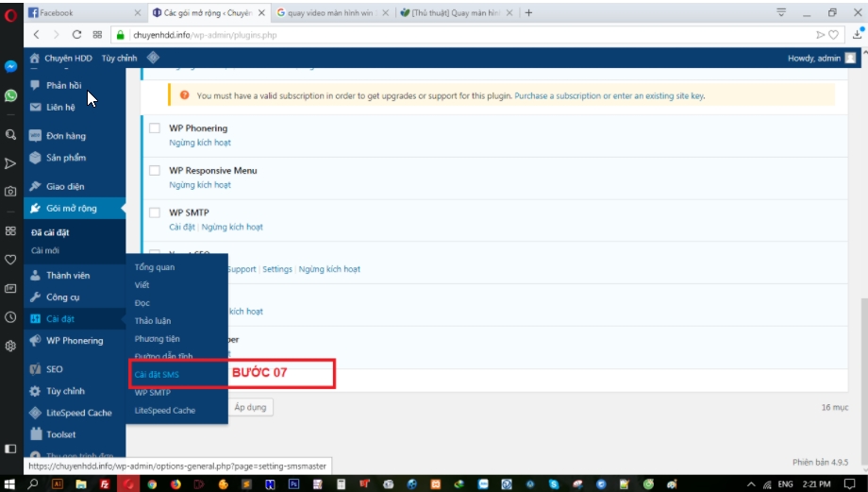Expand the Thành viên sidebar menu
The image size is (868, 492).
tap(68, 276)
